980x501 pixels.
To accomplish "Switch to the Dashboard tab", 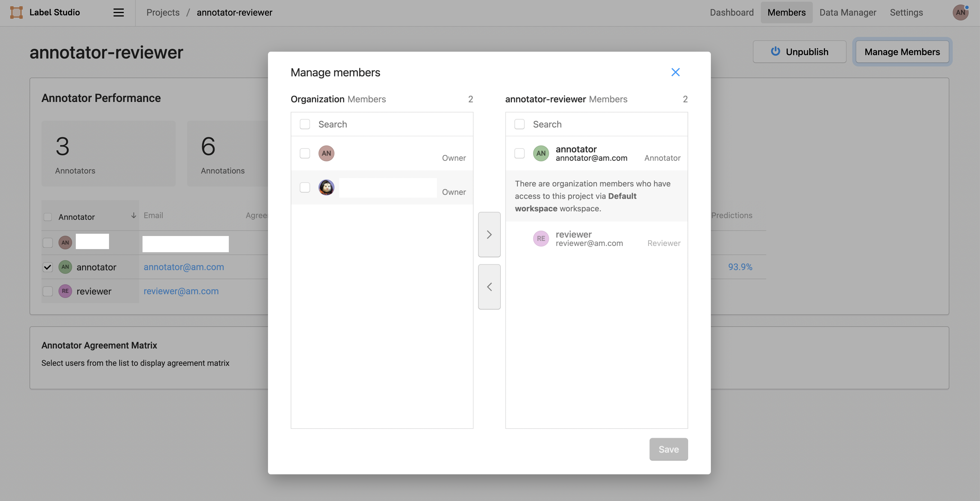I will [x=731, y=12].
